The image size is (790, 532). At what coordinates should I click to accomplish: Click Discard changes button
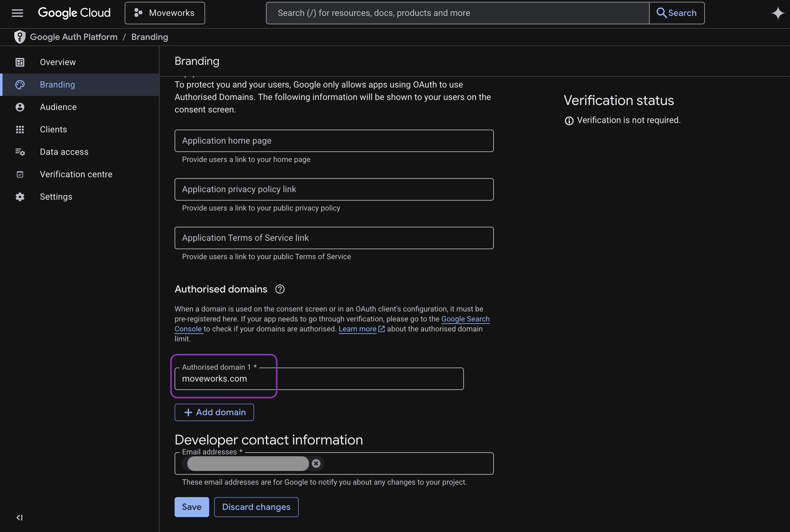[256, 507]
